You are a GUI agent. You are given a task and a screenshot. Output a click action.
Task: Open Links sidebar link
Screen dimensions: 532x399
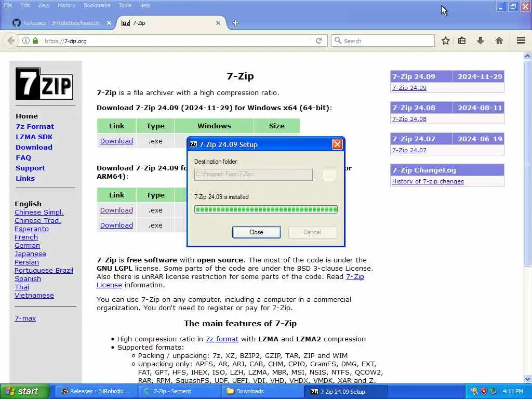(25, 179)
